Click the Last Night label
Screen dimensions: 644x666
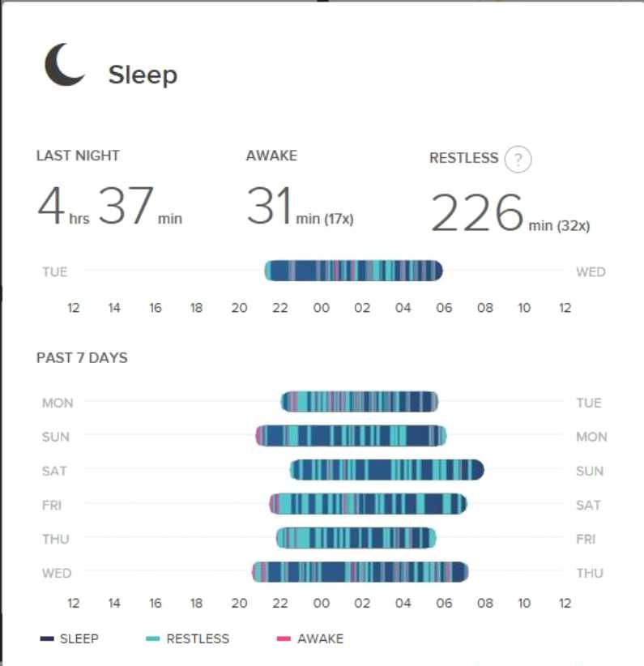pyautogui.click(x=78, y=156)
